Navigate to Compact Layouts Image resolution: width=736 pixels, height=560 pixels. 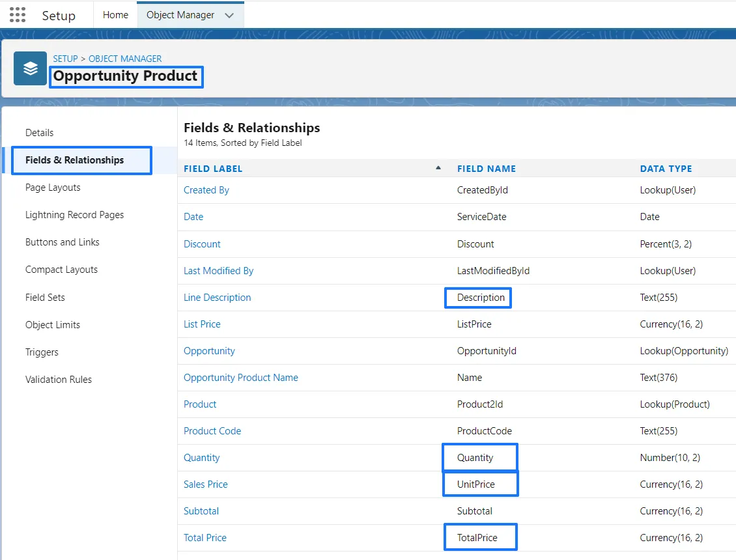pos(61,270)
